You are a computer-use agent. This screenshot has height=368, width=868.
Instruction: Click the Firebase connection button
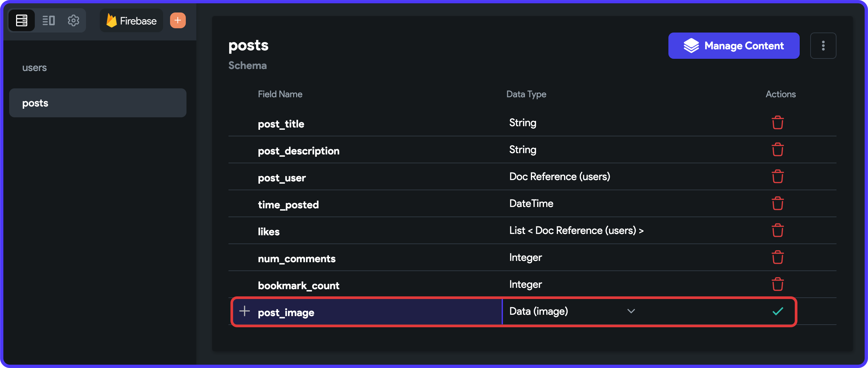131,21
